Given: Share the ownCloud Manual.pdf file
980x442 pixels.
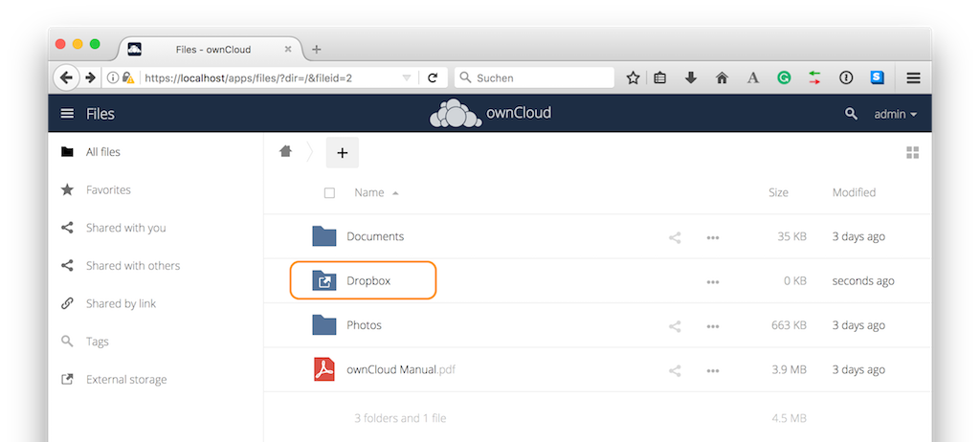Looking at the screenshot, I should point(675,371).
